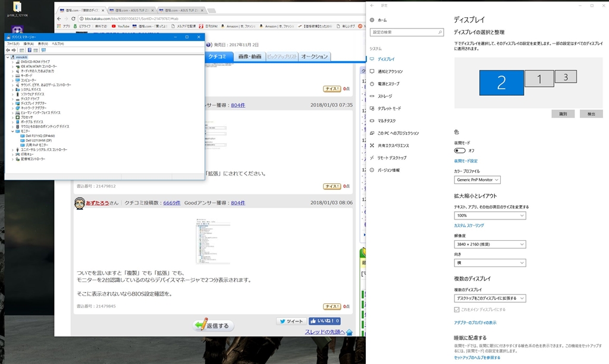Expand the DVD/CD-ROM ドライブ tree node
The width and height of the screenshot is (609, 364).
(x=12, y=62)
